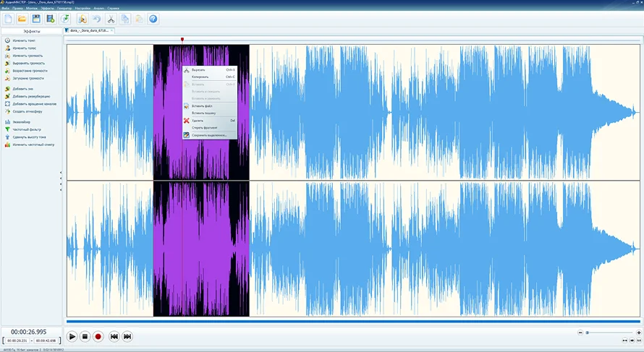The height and width of the screenshot is (352, 644).
Task: Open the Анализ menu
Action: click(x=99, y=8)
